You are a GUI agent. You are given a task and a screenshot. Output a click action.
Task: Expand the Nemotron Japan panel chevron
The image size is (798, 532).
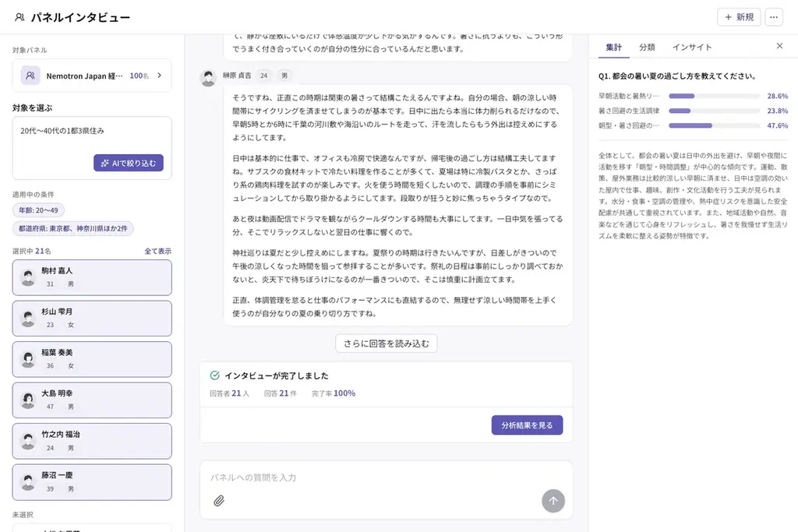(x=159, y=76)
